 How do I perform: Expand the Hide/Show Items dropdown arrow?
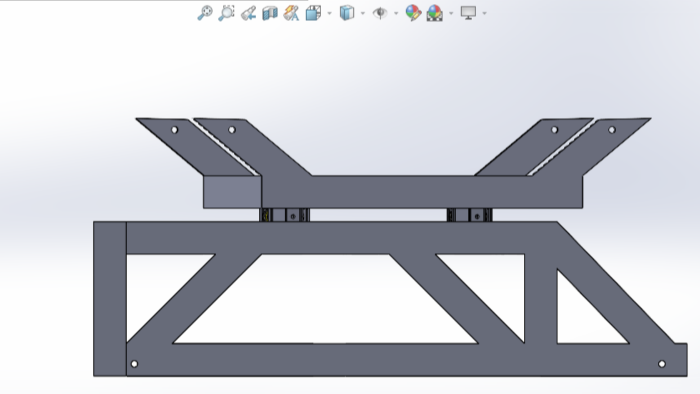[396, 13]
